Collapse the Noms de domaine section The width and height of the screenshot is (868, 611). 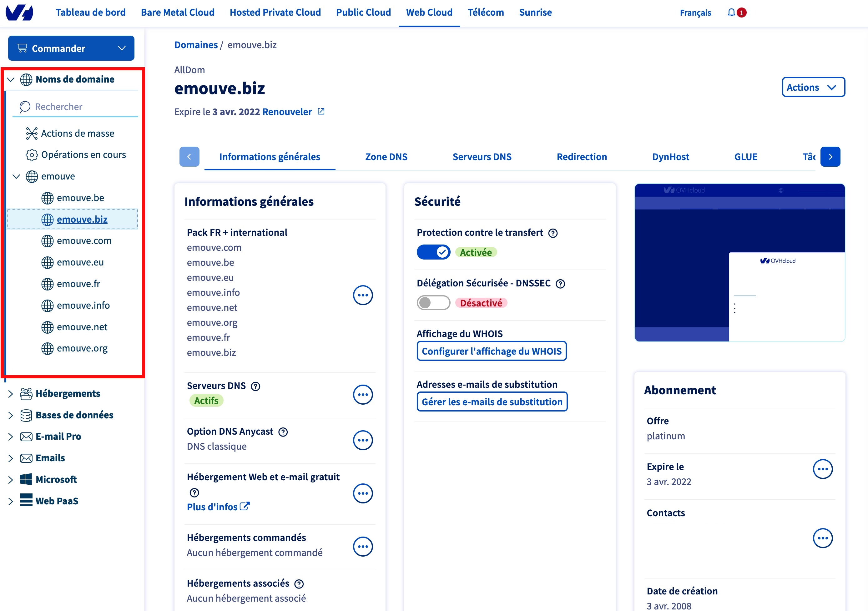pos(11,79)
